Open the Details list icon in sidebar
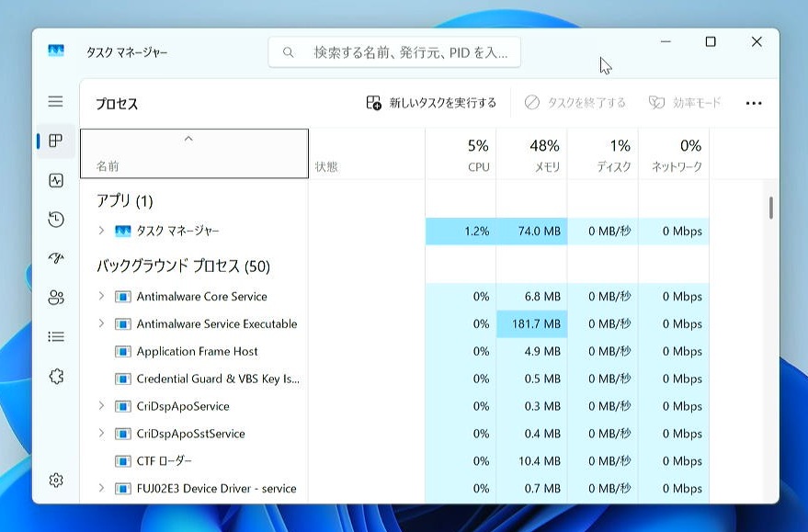The height and width of the screenshot is (532, 808). coord(56,337)
